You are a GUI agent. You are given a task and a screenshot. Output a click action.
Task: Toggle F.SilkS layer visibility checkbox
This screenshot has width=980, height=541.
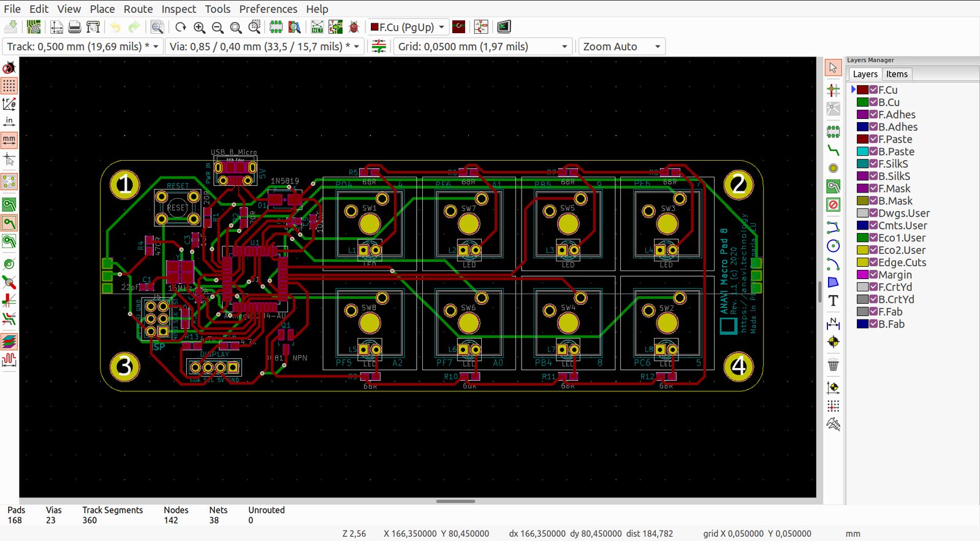(873, 164)
